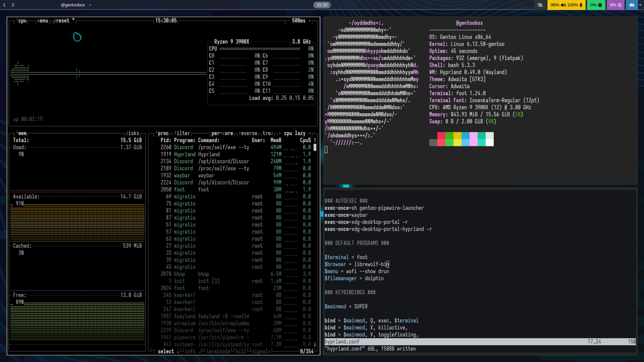Click the up arrow at top of btop process scrollbar
The width and height of the screenshot is (644, 362).
tap(315, 140)
